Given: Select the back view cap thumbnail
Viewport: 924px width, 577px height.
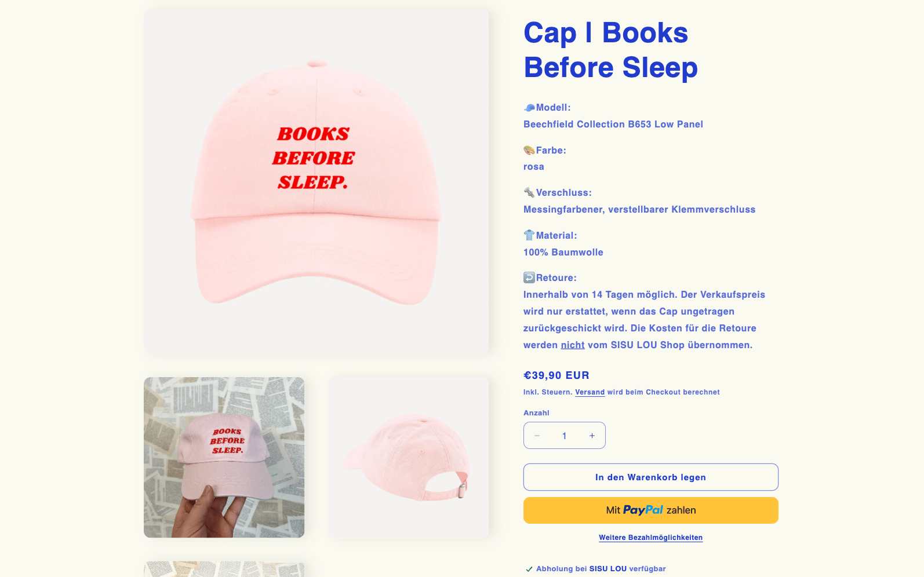Looking at the screenshot, I should (x=409, y=458).
